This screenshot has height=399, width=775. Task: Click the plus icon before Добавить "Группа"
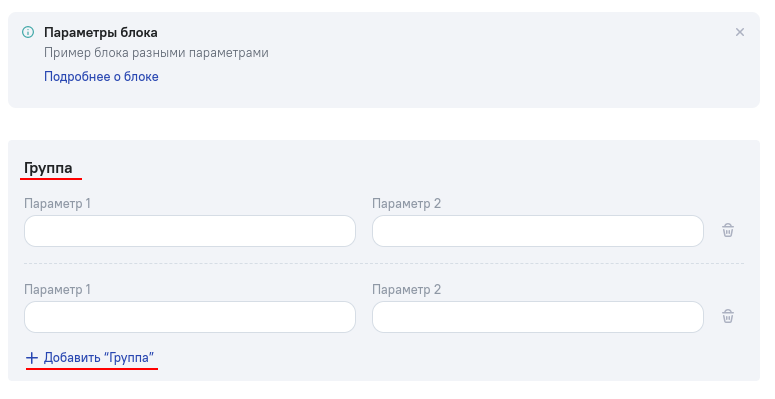pyautogui.click(x=32, y=357)
